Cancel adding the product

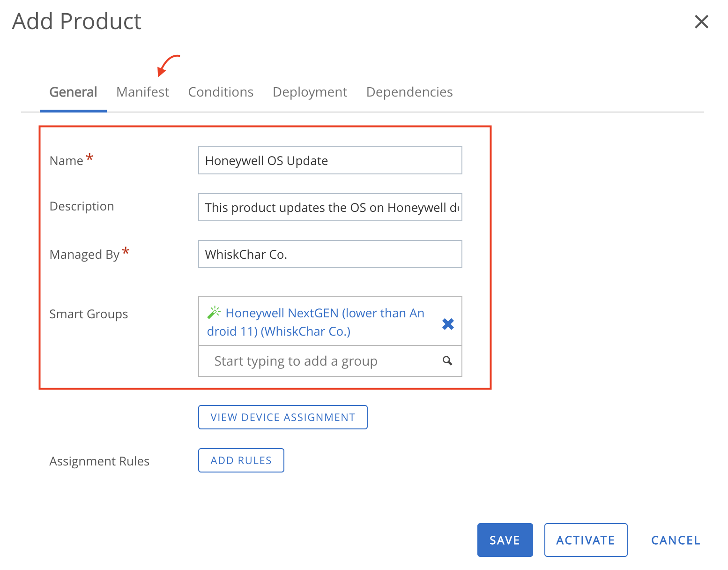(675, 540)
